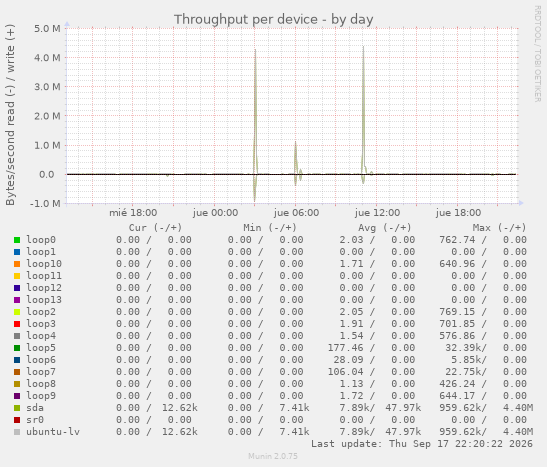547x467 pixels.
Task: Select the loop0 device label
Action: point(41,240)
